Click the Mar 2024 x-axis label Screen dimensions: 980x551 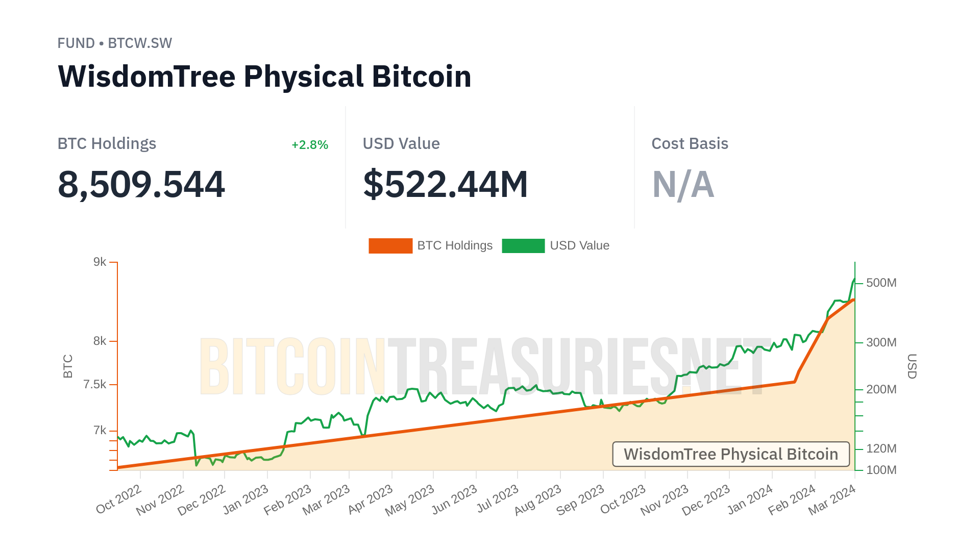coord(832,500)
